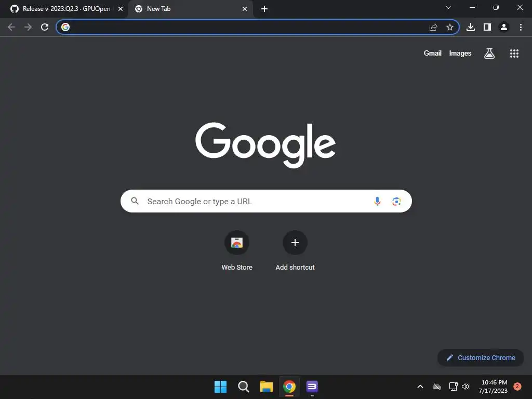The image size is (532, 399).
Task: Bookmark this tab with the star icon
Action: pyautogui.click(x=450, y=27)
